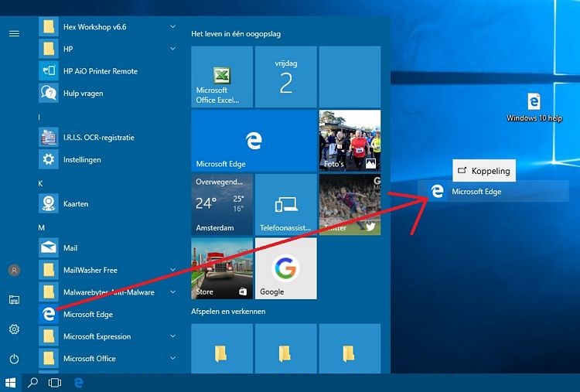Open the Telefoonassistent tile
Image resolution: width=580 pixels, height=392 pixels.
click(286, 205)
